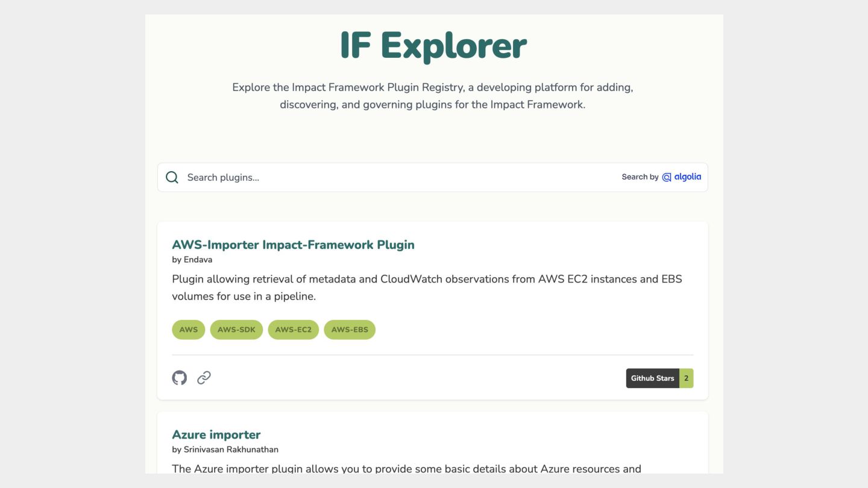Open the Search by Algolia link

coord(661,177)
